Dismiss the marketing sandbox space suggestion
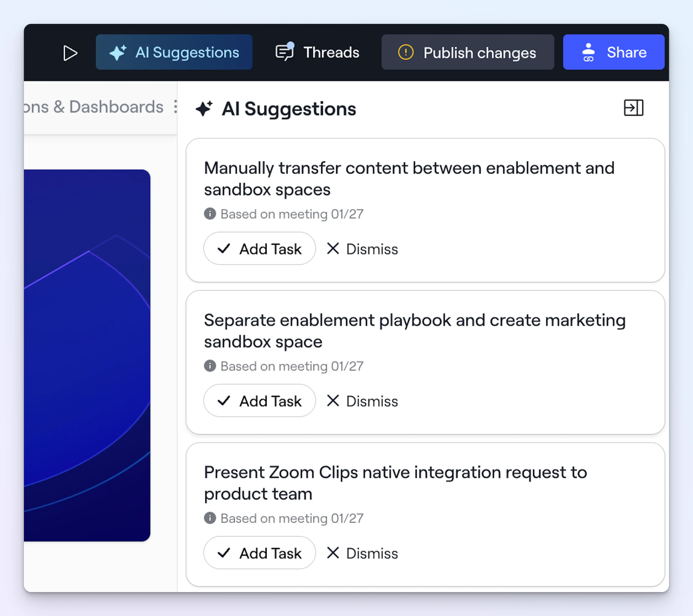693x616 pixels. point(362,401)
